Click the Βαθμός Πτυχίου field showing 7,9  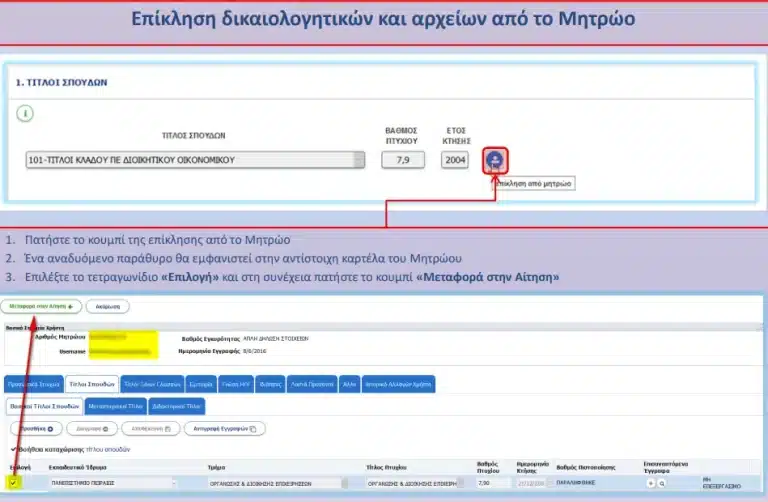[x=403, y=160]
